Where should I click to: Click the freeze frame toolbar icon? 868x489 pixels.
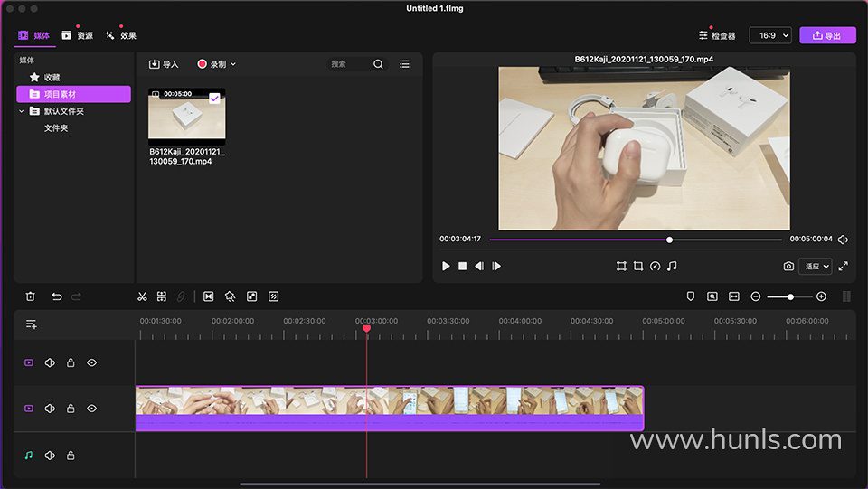pos(209,296)
